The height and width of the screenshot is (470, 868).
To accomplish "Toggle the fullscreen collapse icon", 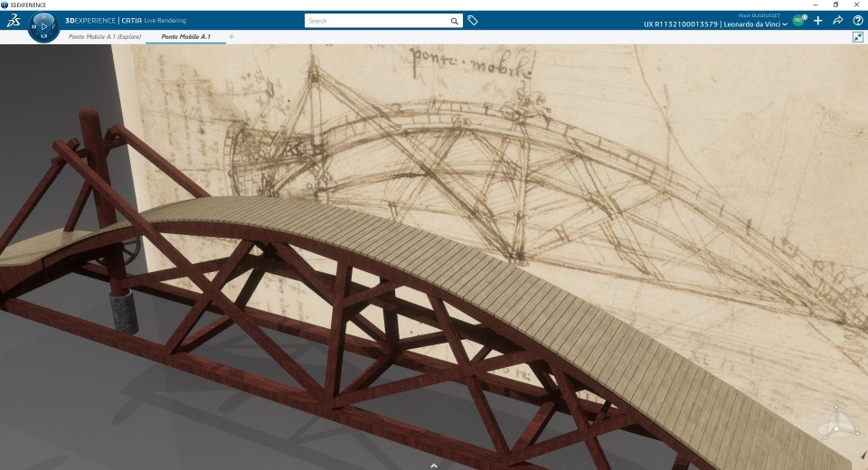I will pyautogui.click(x=858, y=36).
